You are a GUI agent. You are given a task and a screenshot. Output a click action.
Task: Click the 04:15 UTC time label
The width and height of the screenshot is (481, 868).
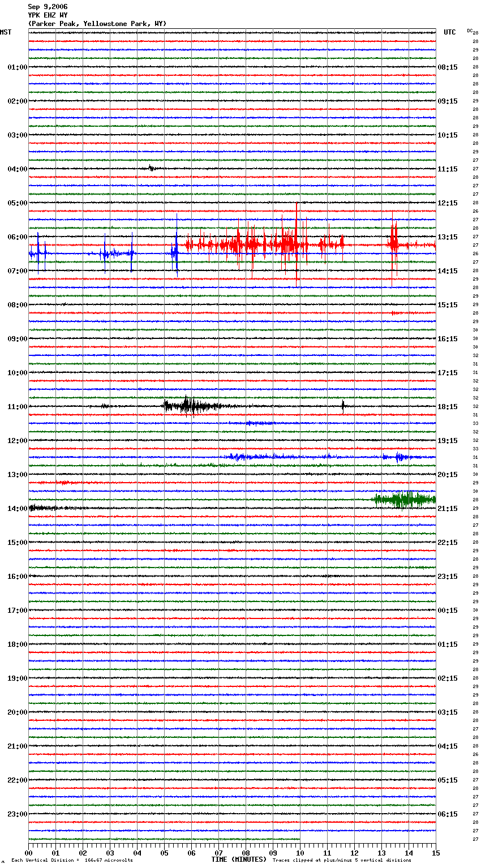(448, 746)
